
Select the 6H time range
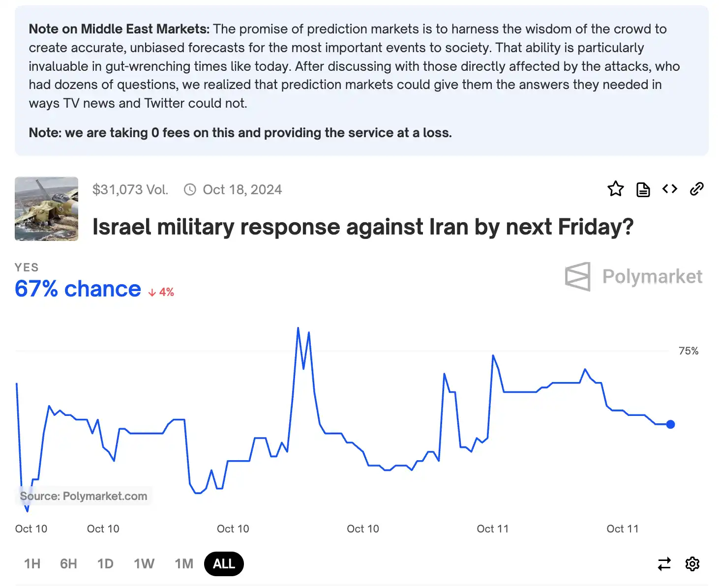pos(68,564)
